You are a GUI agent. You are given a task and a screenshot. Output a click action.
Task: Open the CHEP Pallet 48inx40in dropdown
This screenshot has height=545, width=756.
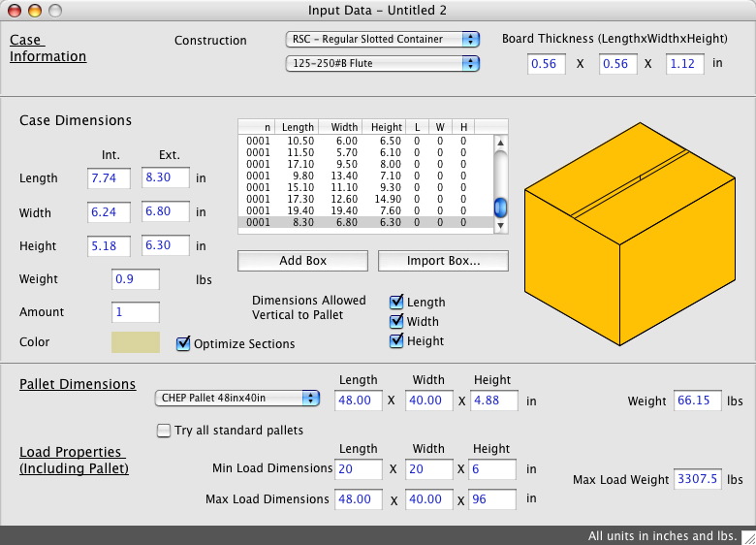click(236, 398)
